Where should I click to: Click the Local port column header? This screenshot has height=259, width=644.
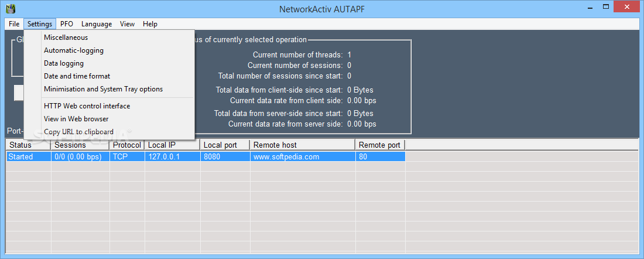click(225, 145)
